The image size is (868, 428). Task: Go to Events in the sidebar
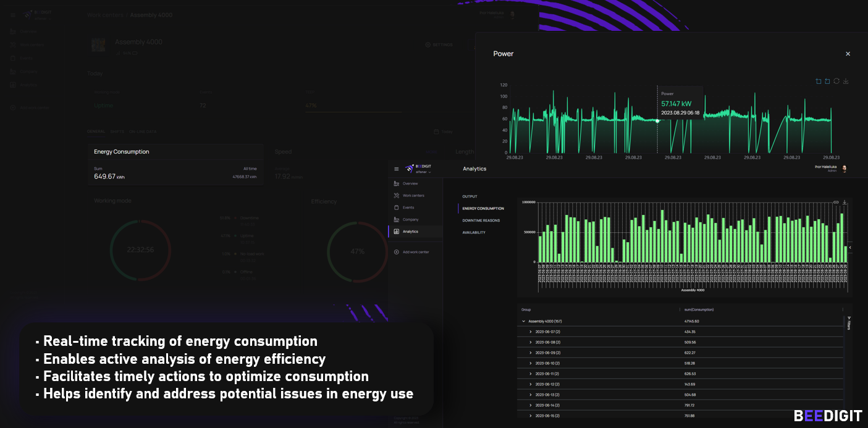click(x=408, y=208)
